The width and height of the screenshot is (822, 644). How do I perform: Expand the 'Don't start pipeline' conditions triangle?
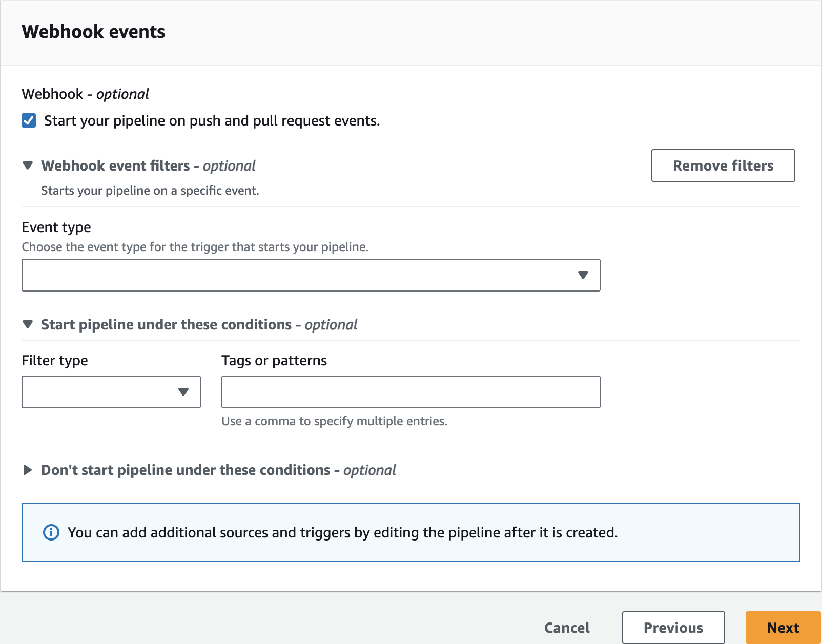[28, 470]
